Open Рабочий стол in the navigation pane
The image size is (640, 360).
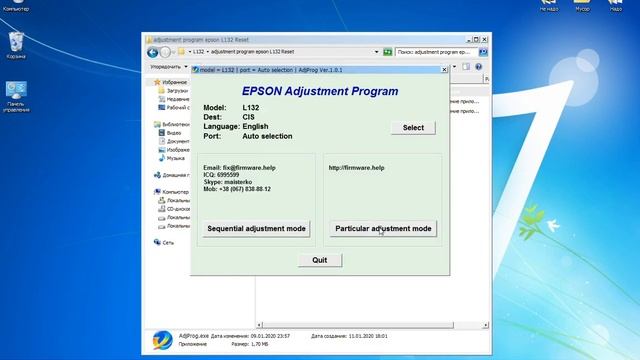(174, 108)
